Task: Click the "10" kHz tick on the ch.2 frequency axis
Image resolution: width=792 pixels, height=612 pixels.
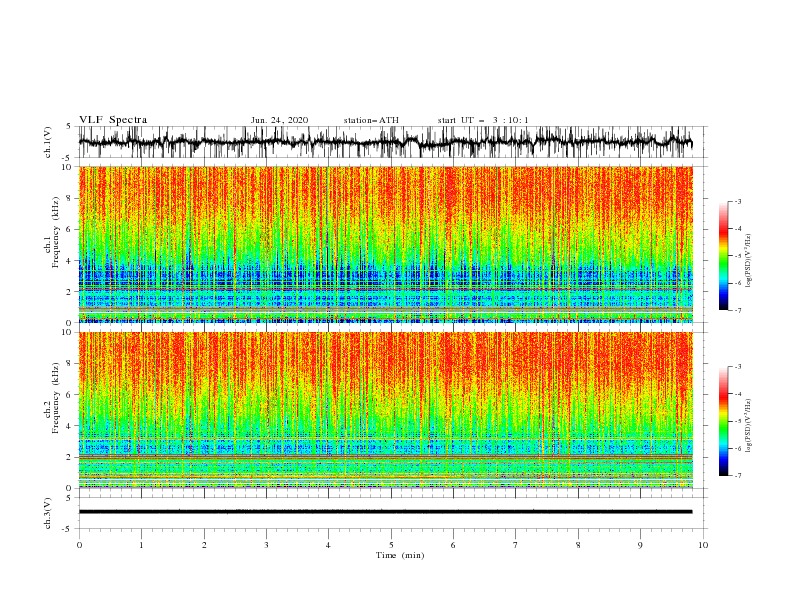Action: click(x=67, y=332)
